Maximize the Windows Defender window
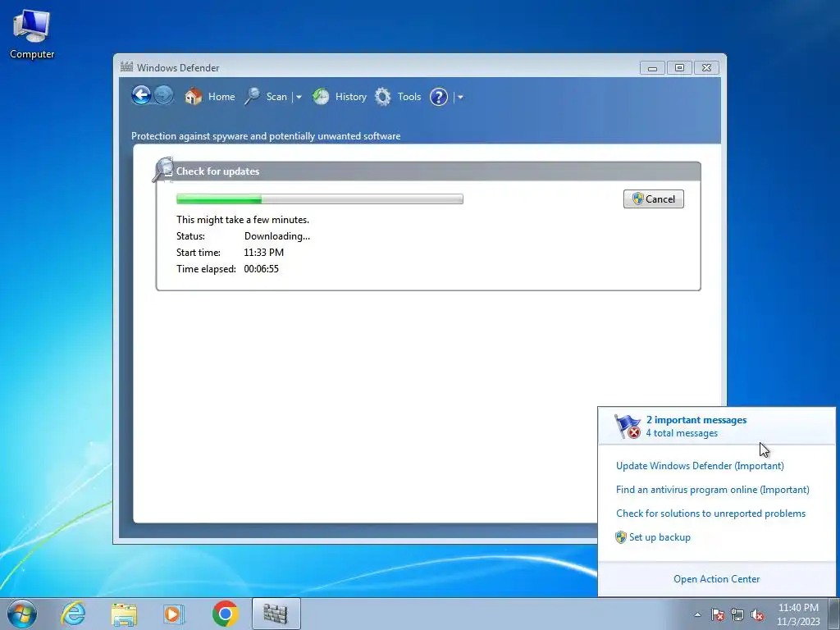Image resolution: width=840 pixels, height=630 pixels. (x=679, y=68)
